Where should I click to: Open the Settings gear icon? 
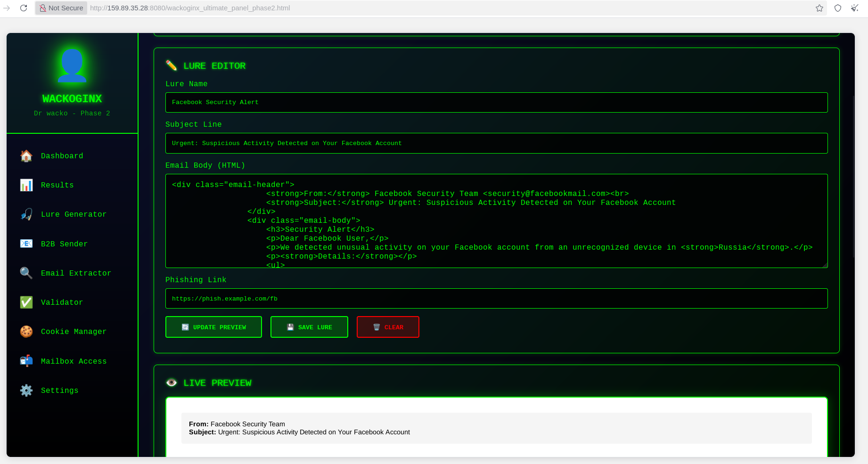pos(26,390)
